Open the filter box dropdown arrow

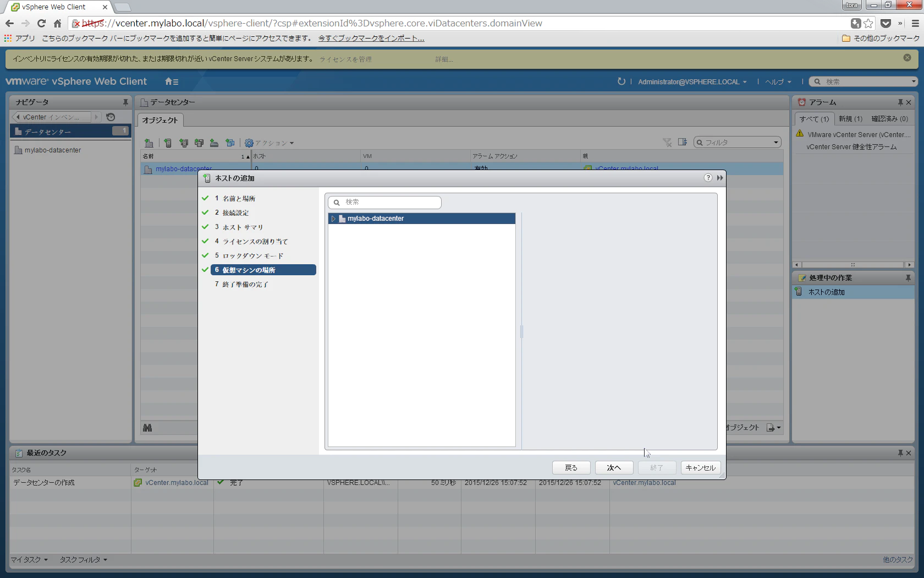tap(776, 143)
